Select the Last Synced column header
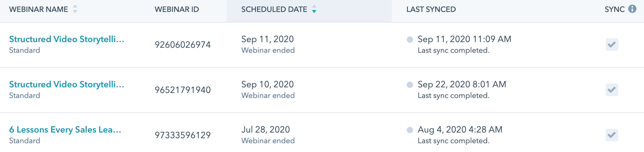 (x=431, y=9)
